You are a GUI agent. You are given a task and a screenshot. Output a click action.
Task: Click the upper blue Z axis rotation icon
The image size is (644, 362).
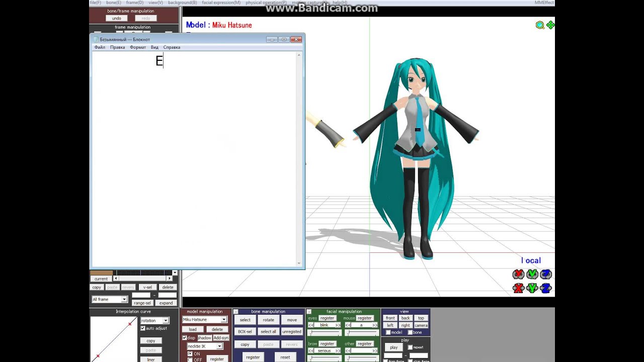tap(545, 274)
